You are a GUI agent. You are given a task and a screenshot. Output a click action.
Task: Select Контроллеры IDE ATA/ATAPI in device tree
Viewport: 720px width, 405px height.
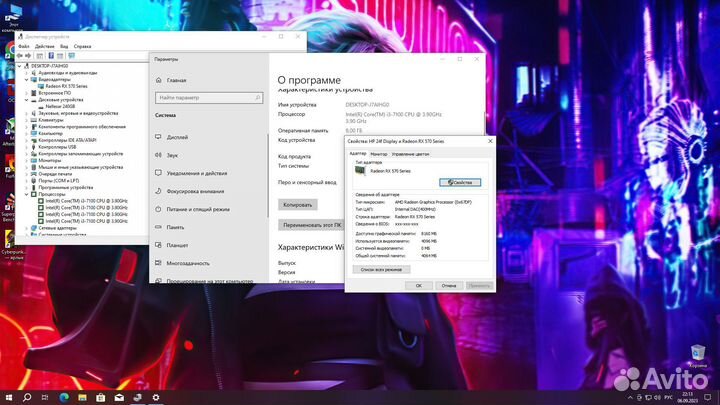(x=68, y=141)
